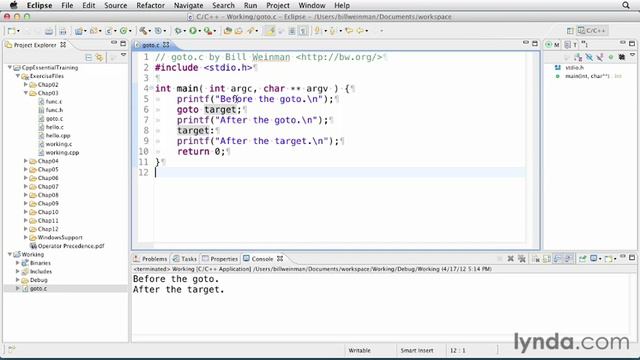The width and height of the screenshot is (640, 360).
Task: Click Remove All Terminated Launches icon
Action: click(522, 259)
